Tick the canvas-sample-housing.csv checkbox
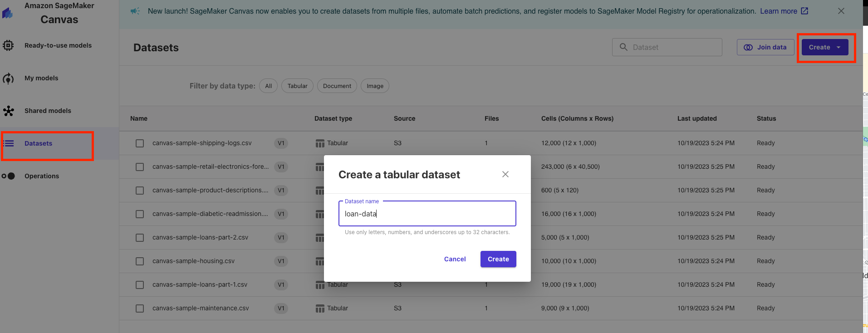 pyautogui.click(x=140, y=261)
